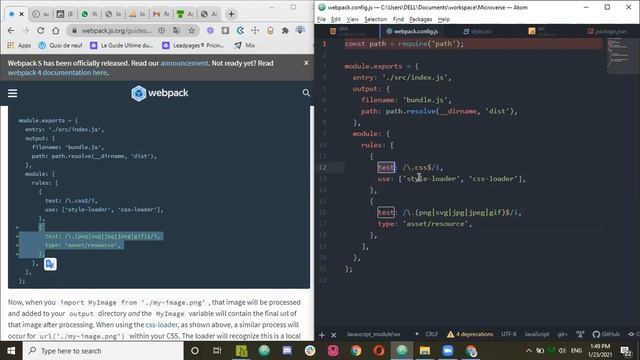Bookmark this page with the star icon
Viewport: 640px width, 360px height.
(191, 31)
